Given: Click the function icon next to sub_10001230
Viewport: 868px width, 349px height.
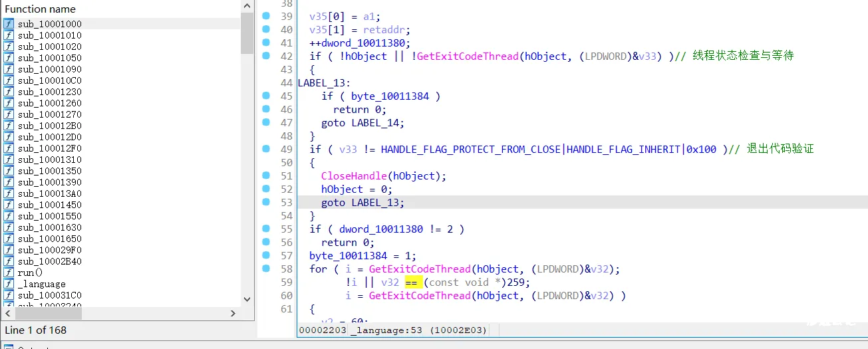Looking at the screenshot, I should (9, 92).
